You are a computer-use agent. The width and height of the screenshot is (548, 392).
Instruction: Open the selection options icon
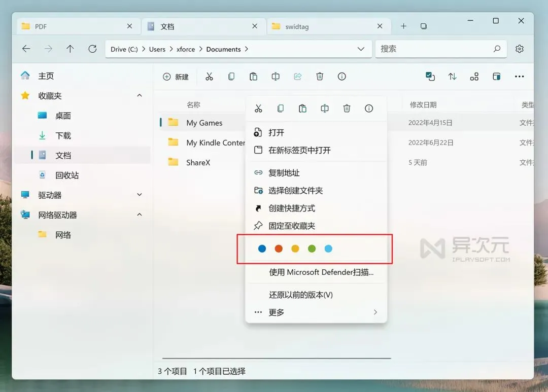pyautogui.click(x=430, y=77)
